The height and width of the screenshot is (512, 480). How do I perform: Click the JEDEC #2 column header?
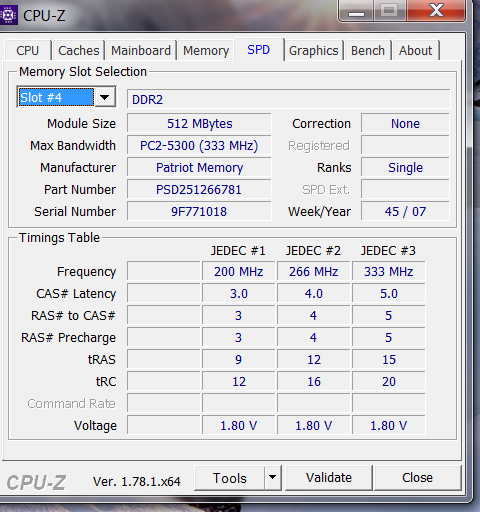pos(313,251)
